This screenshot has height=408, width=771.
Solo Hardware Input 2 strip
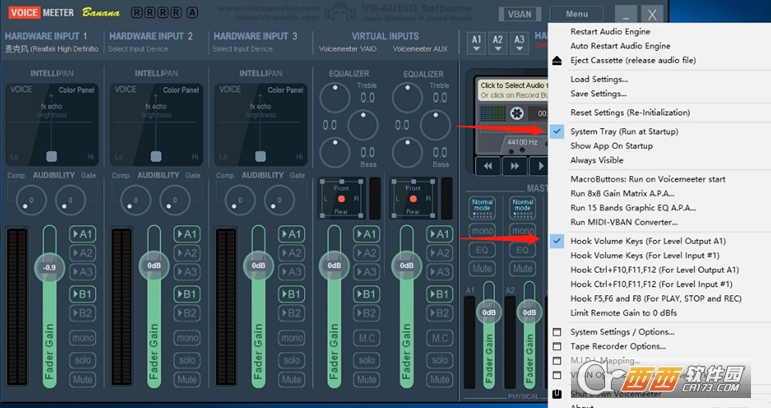click(x=187, y=360)
